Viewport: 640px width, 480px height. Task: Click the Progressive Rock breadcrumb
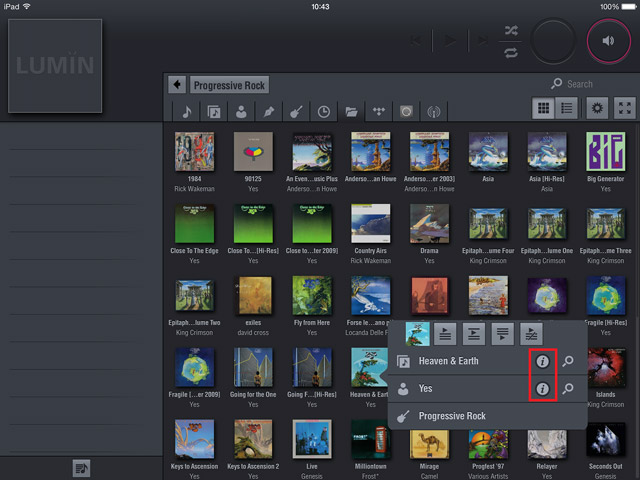(229, 85)
